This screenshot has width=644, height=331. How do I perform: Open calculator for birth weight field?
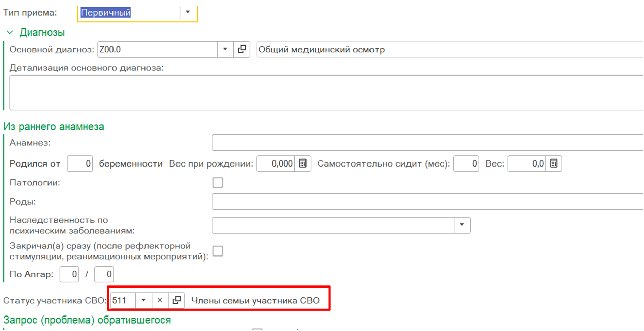[x=302, y=164]
